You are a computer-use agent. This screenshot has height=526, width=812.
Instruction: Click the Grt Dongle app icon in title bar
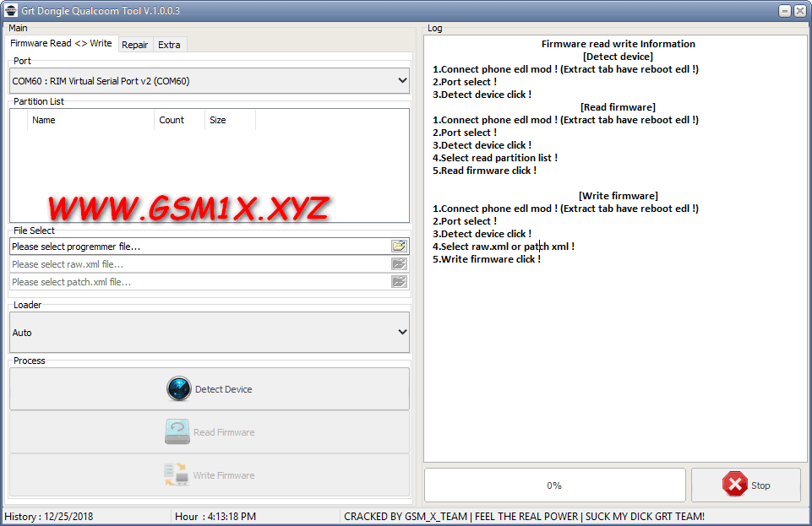click(11, 10)
